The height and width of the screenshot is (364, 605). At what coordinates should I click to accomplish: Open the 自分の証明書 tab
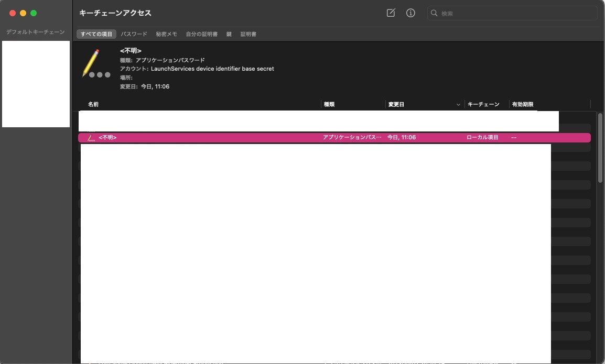pyautogui.click(x=202, y=34)
